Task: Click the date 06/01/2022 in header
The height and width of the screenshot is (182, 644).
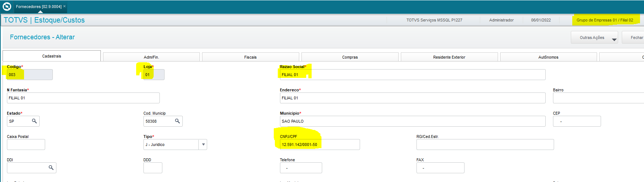Action: click(541, 20)
